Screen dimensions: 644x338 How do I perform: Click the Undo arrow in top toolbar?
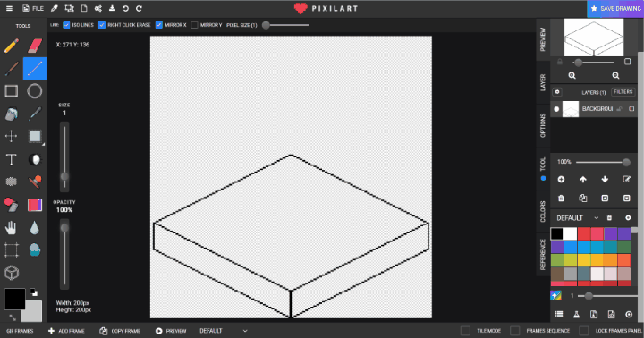pyautogui.click(x=126, y=8)
